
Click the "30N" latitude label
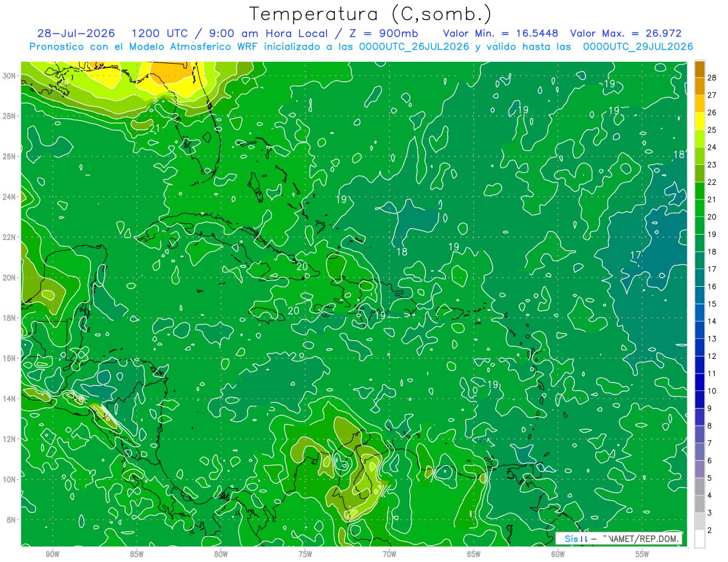(x=10, y=75)
